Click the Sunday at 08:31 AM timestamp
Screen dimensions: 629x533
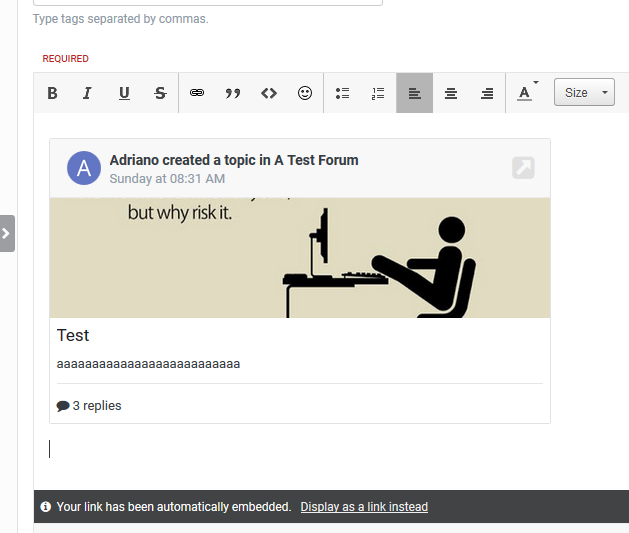(167, 178)
